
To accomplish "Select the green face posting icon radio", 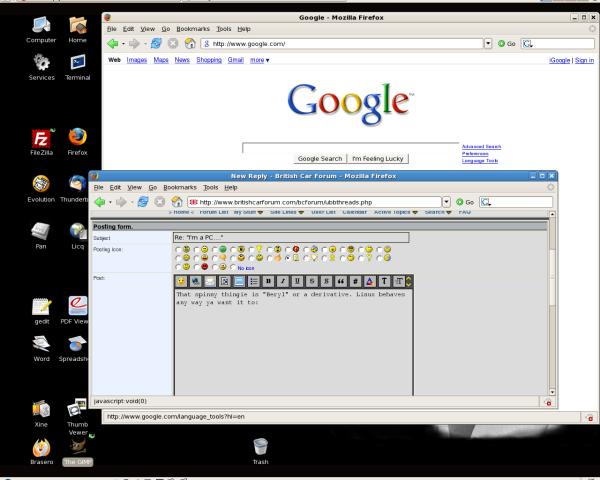I will [216, 247].
